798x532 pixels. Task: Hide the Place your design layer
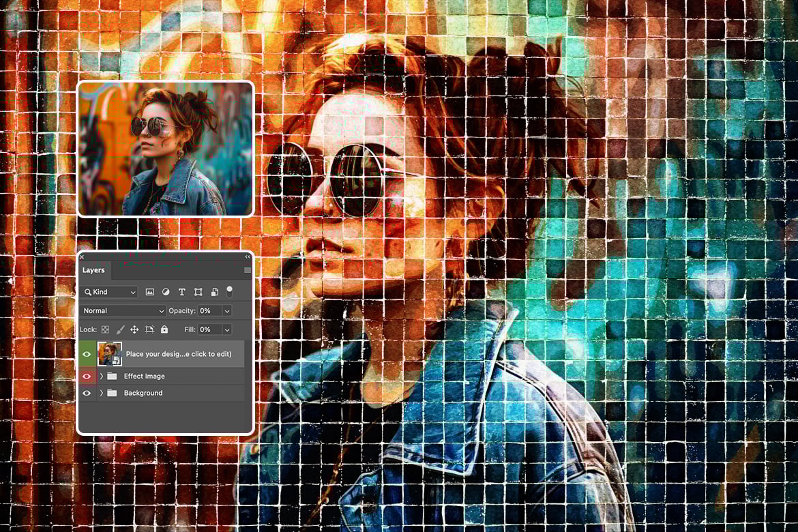(87, 354)
